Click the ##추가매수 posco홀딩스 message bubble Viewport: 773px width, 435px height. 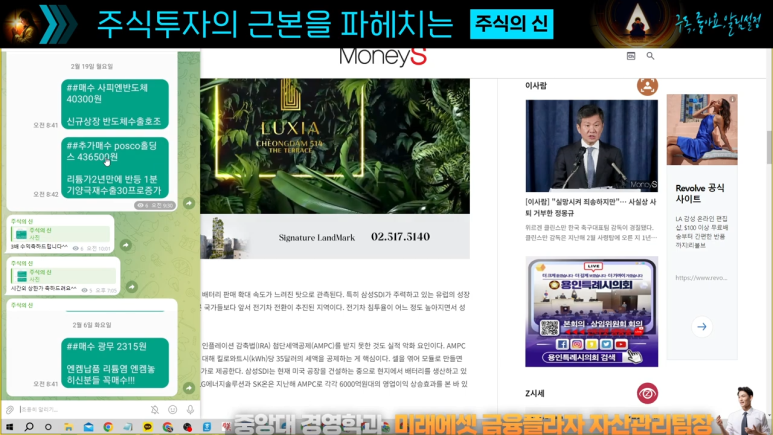(x=115, y=168)
